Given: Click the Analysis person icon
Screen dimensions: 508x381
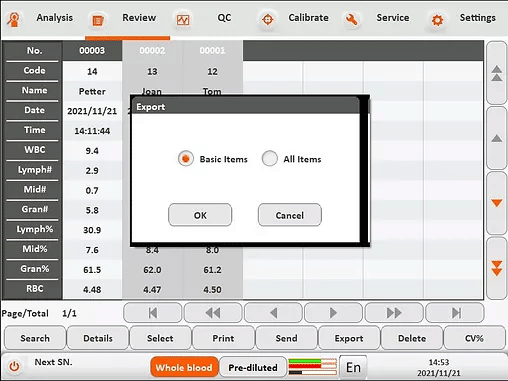Looking at the screenshot, I should click(x=14, y=19).
